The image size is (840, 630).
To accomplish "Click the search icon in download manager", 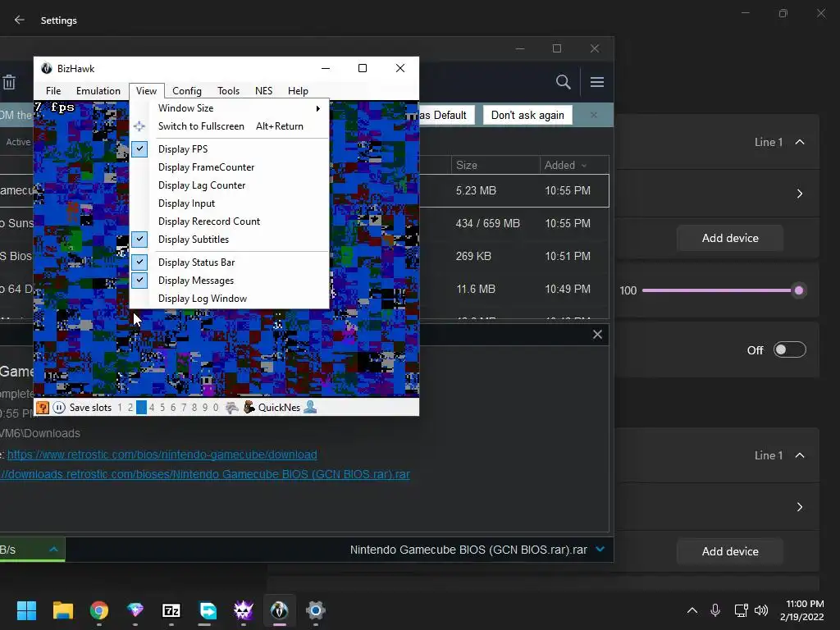I will tap(563, 82).
